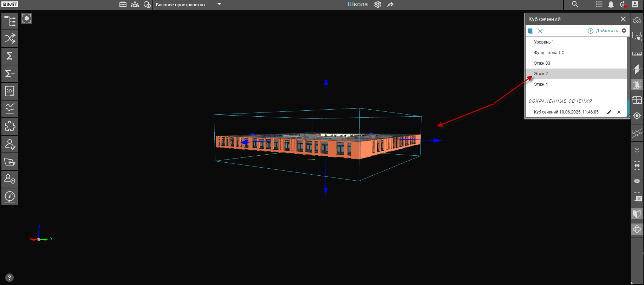The height and width of the screenshot is (285, 644).
Task: Click the section cube tool icon
Action: (x=637, y=85)
